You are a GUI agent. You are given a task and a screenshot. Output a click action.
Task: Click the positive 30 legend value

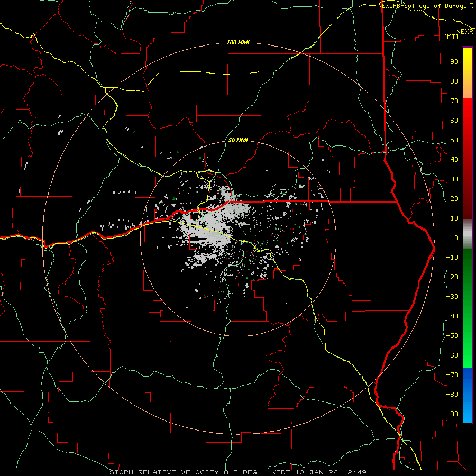(x=454, y=179)
